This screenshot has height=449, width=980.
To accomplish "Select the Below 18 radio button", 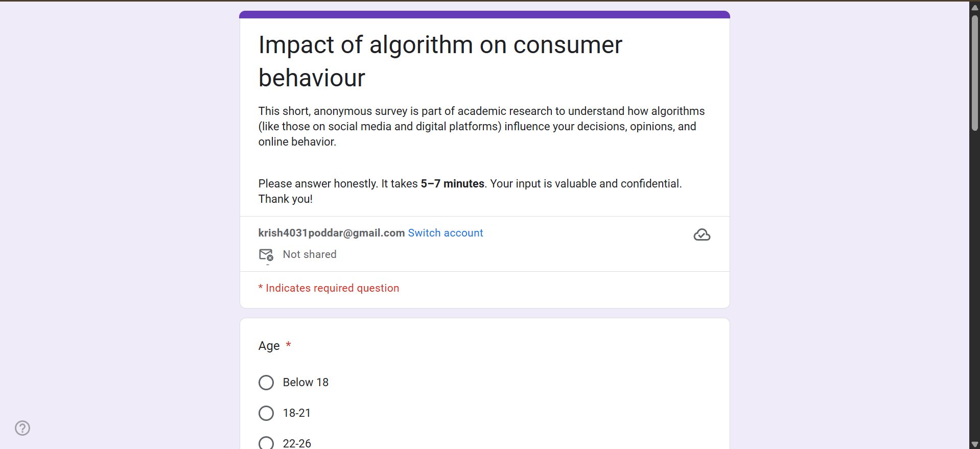I will (266, 383).
